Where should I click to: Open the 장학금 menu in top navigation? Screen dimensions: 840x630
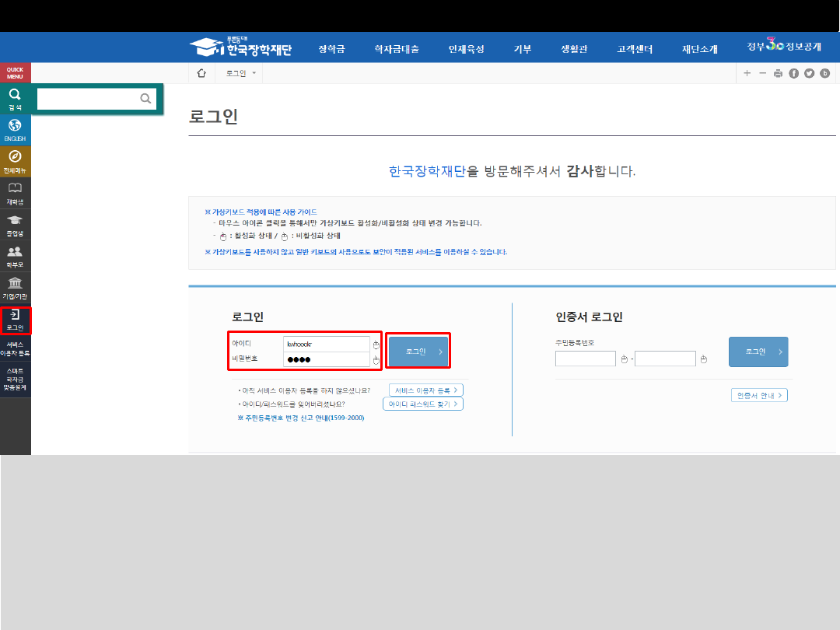[331, 49]
